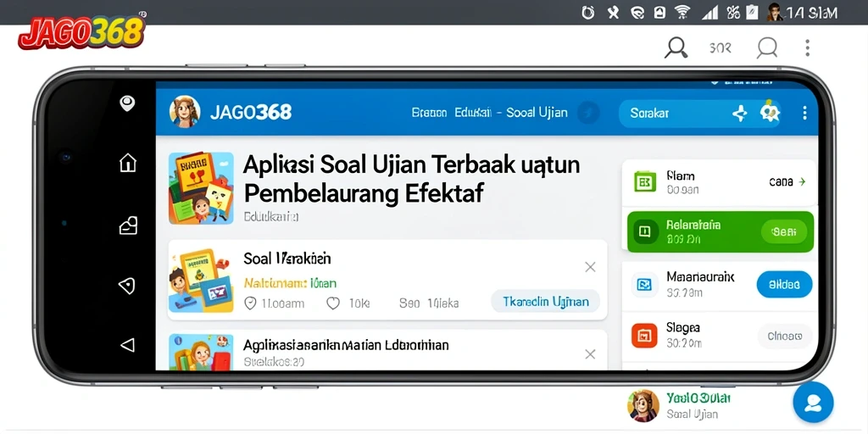This screenshot has height=434, width=868.
Task: Click the green icon on the Slam row
Action: coord(644,181)
